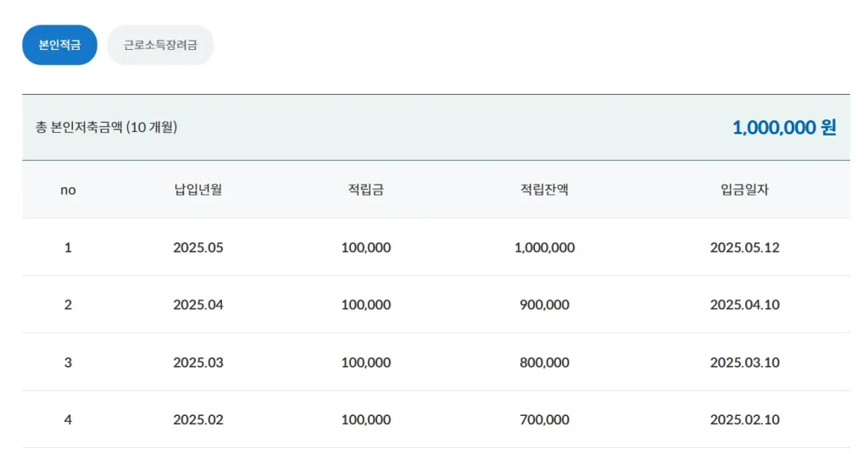Screen dimensions: 868x454
Task: Click the deposit date 2025.05.12
Action: coord(744,247)
